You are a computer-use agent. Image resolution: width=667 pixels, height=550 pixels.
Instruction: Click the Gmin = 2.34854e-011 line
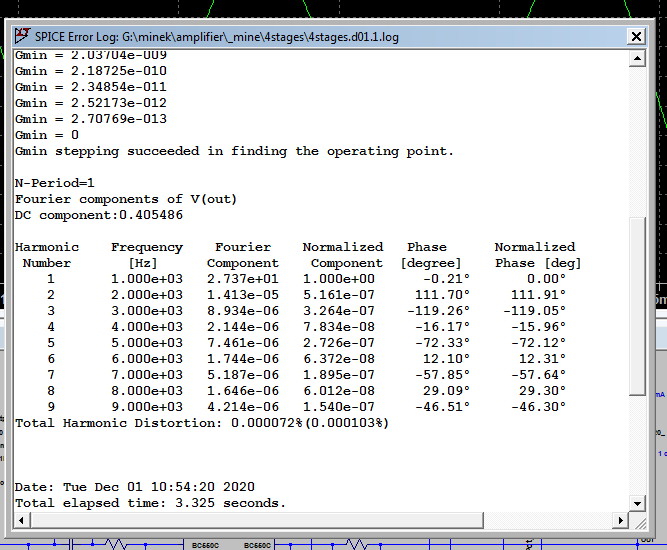91,87
